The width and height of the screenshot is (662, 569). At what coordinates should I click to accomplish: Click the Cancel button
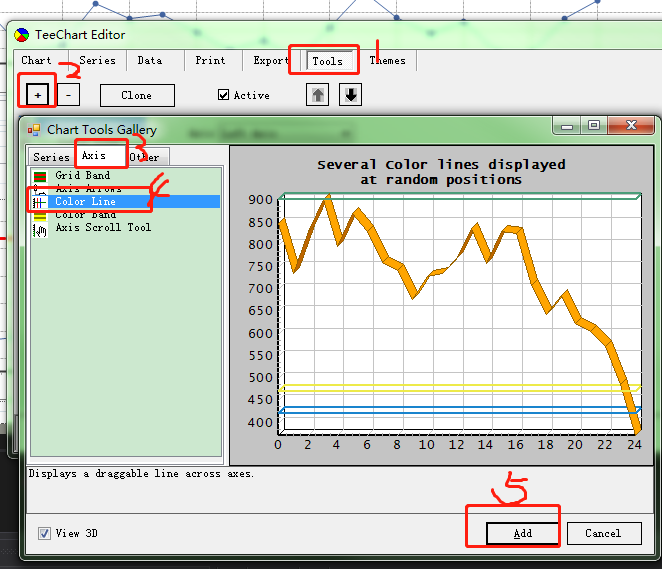[604, 534]
